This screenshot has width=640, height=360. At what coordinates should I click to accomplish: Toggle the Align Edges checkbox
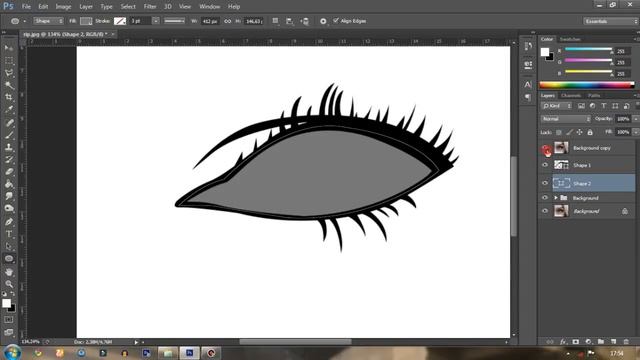pos(336,20)
